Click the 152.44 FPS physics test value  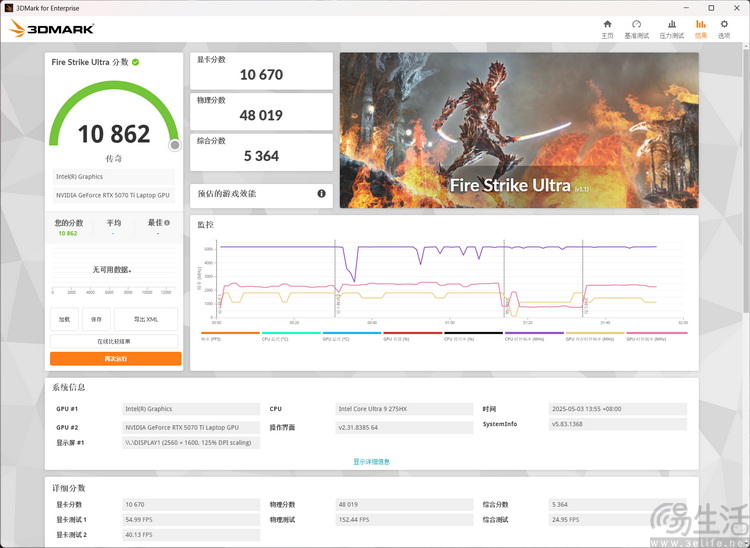point(404,520)
